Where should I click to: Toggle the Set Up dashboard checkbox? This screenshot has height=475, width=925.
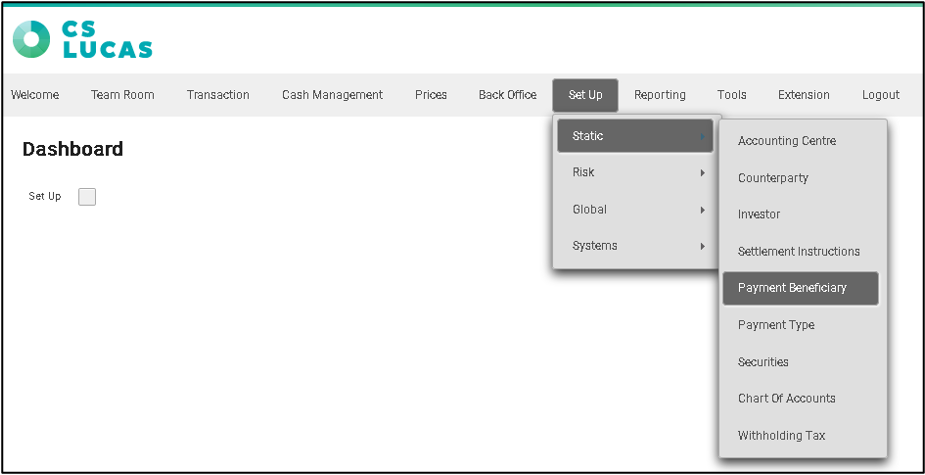(87, 197)
